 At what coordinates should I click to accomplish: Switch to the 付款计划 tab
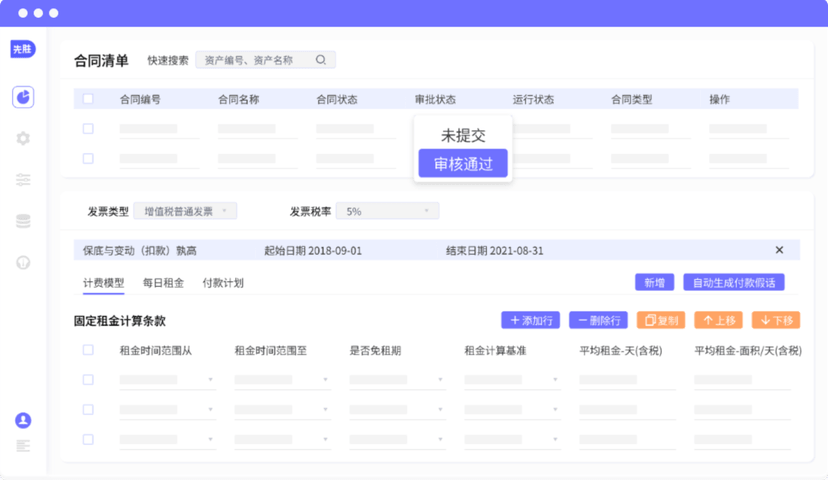(x=223, y=283)
